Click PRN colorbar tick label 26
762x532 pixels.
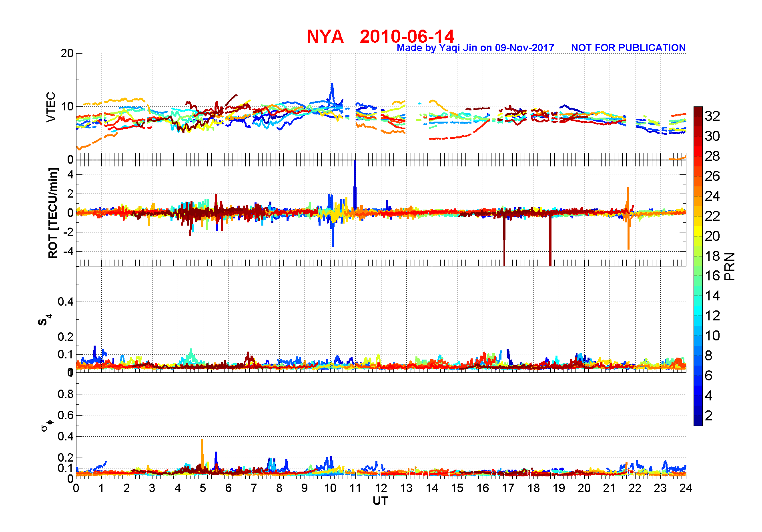(712, 176)
